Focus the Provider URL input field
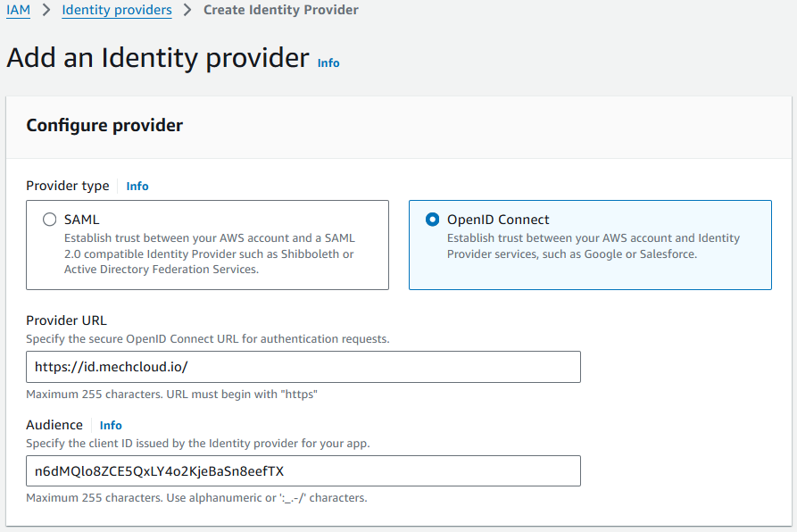This screenshot has height=532, width=797. pyautogui.click(x=303, y=367)
